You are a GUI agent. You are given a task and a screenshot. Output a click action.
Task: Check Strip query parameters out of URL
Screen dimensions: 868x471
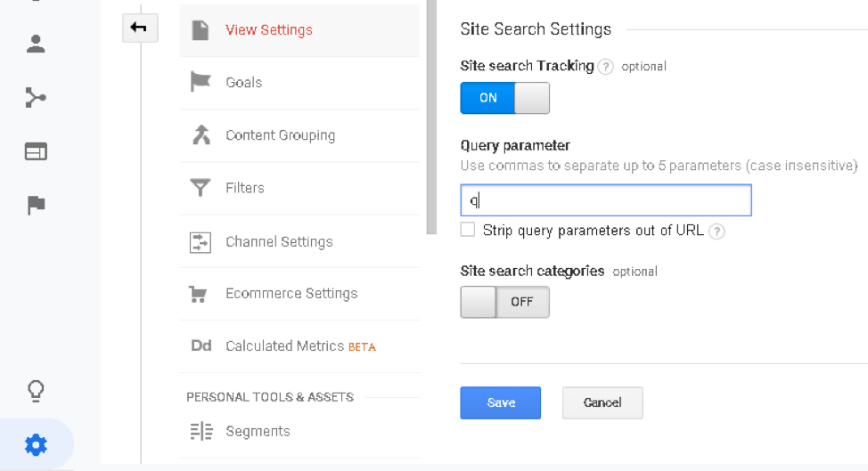(x=468, y=230)
